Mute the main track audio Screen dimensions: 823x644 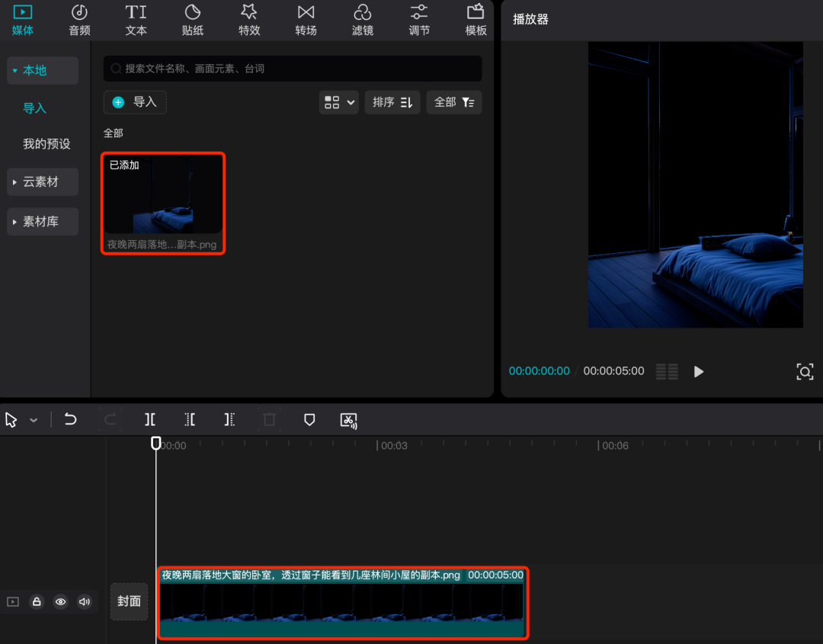pos(84,601)
